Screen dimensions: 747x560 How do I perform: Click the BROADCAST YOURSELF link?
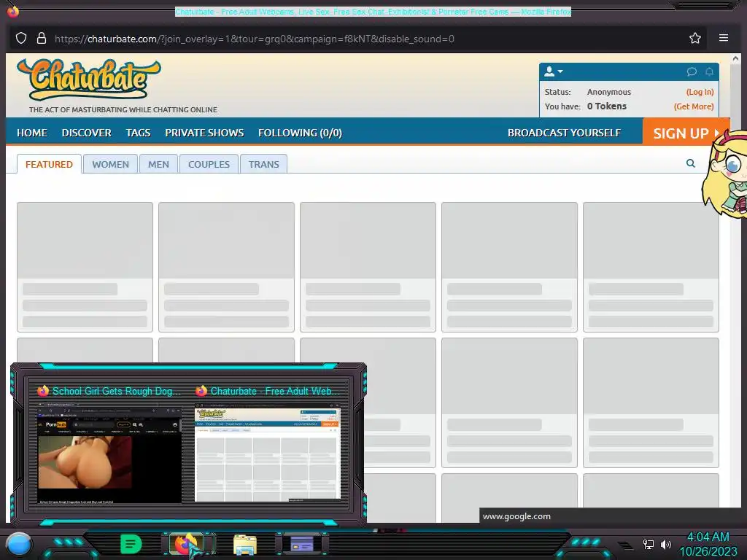[x=564, y=133]
